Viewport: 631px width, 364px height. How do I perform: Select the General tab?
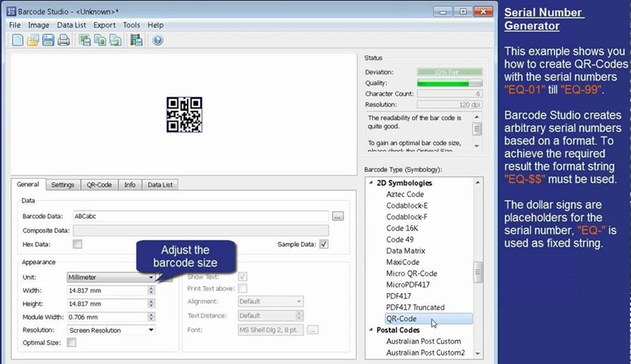28,184
